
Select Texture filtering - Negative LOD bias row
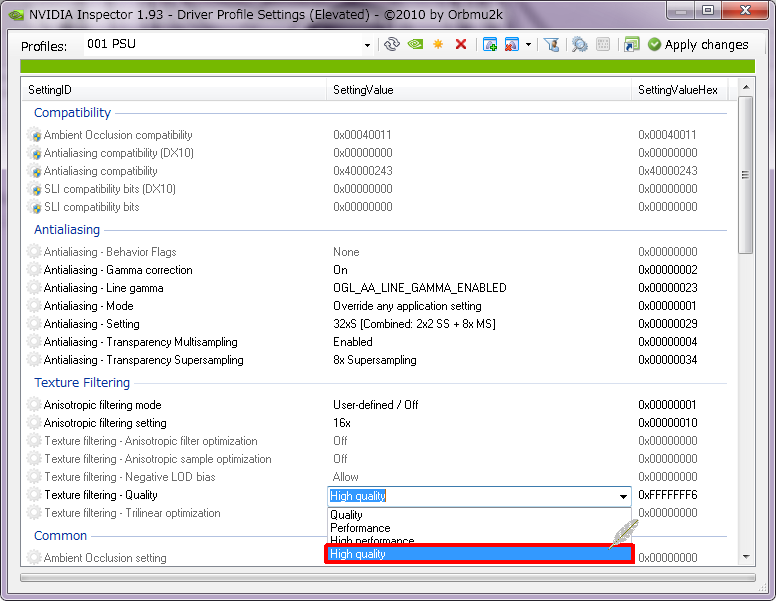(x=376, y=477)
